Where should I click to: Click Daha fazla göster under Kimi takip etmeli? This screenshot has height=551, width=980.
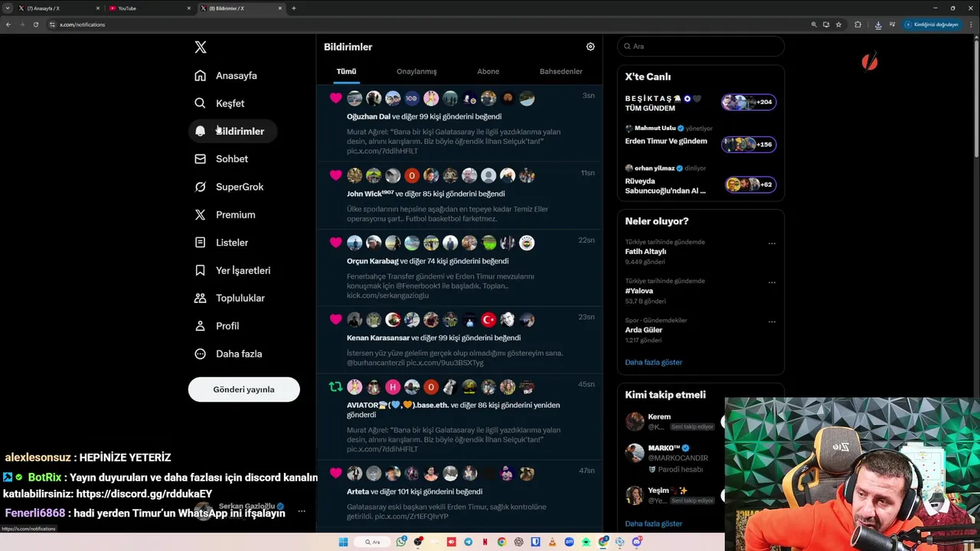(x=653, y=523)
